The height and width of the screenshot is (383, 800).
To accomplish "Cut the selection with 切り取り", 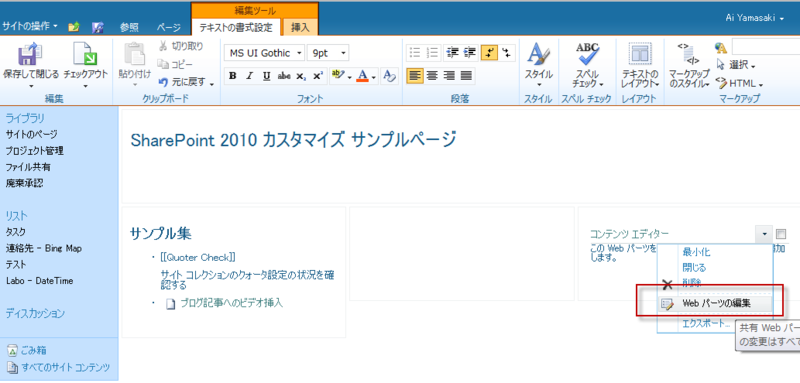I will (181, 46).
